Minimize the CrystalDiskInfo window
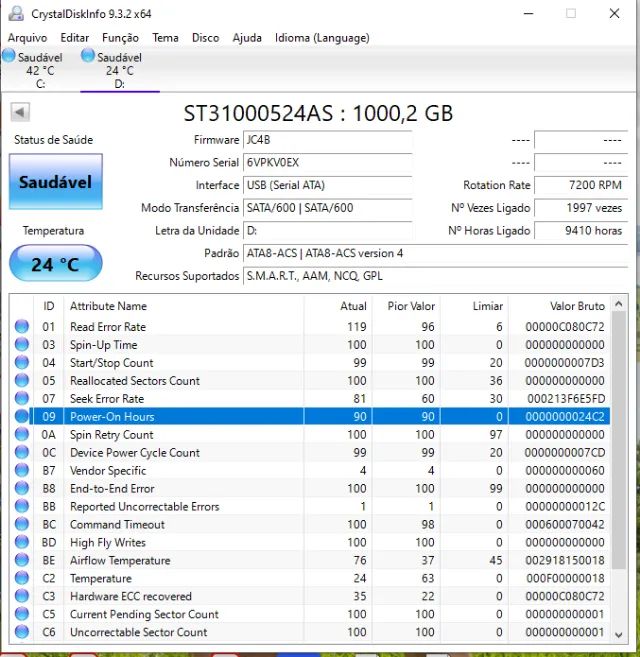 pyautogui.click(x=529, y=13)
